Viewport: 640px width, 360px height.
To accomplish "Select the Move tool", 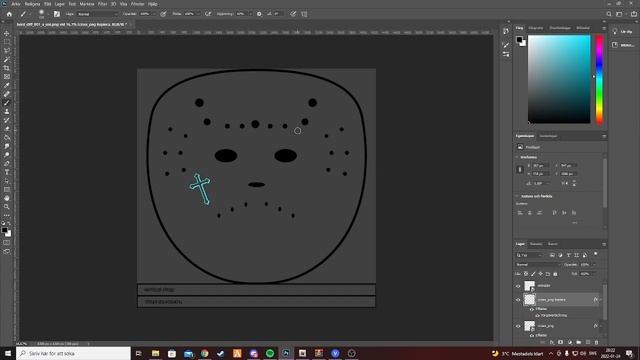I will 7,33.
